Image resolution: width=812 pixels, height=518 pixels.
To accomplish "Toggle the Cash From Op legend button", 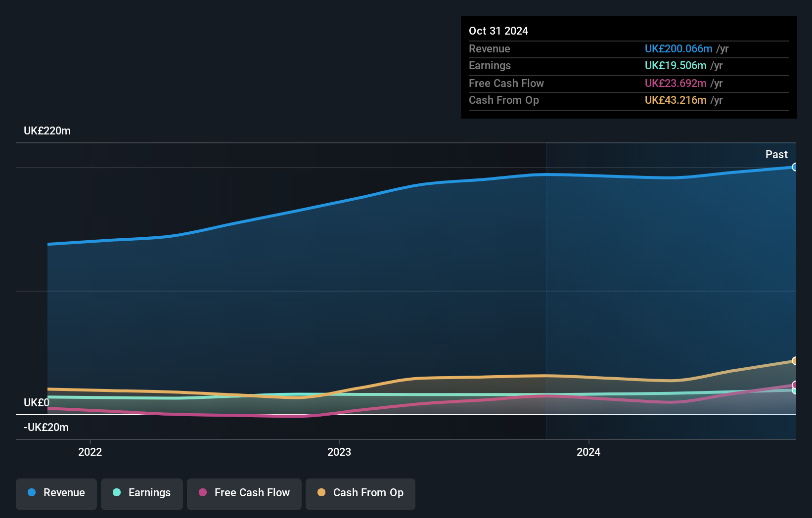I will pyautogui.click(x=361, y=494).
